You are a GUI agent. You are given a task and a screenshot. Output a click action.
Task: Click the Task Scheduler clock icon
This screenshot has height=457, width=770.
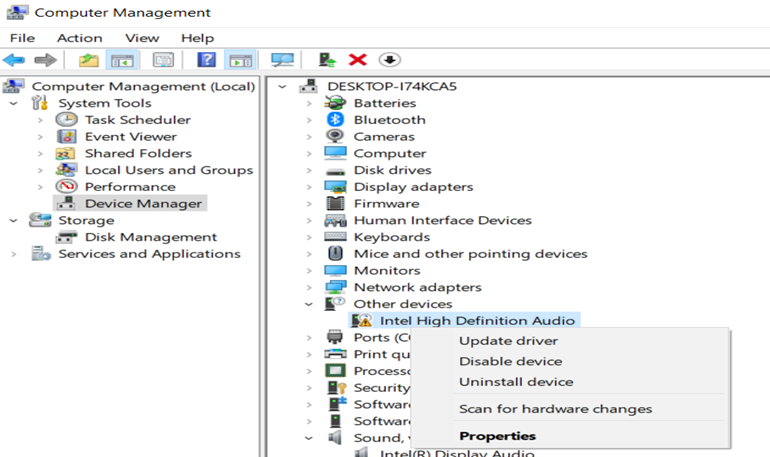[67, 120]
